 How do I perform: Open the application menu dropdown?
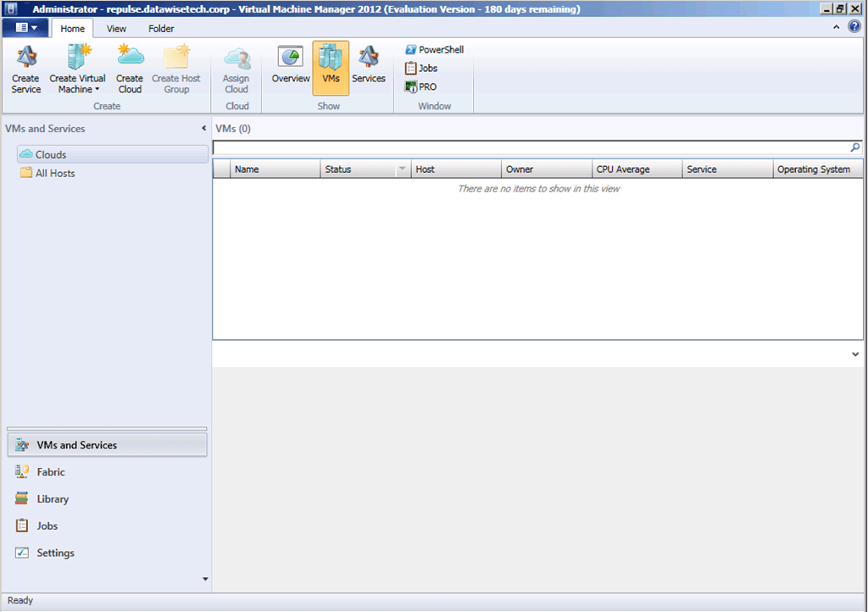pos(26,28)
